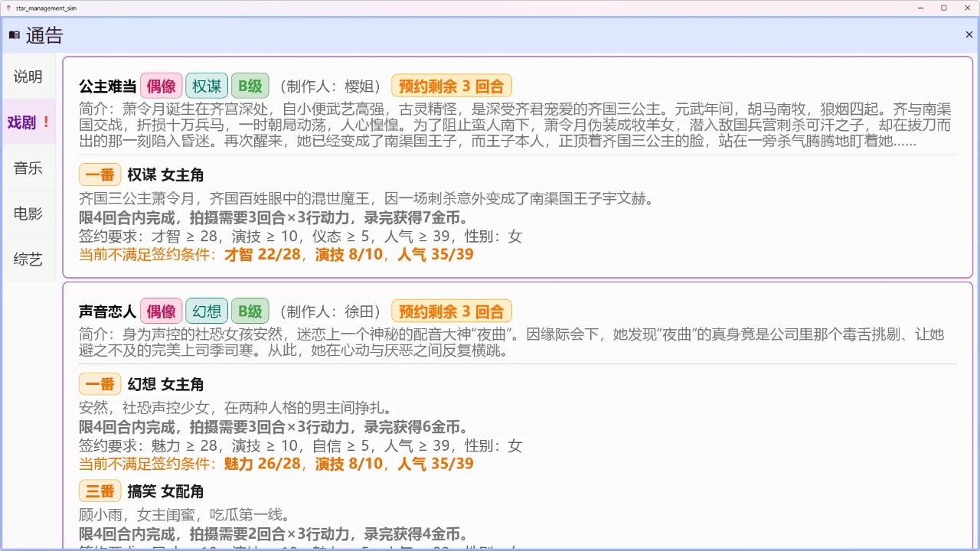Click requirement line starting 签约要求：才智 ≥ 28
This screenshot has width=980, height=551.
click(300, 236)
